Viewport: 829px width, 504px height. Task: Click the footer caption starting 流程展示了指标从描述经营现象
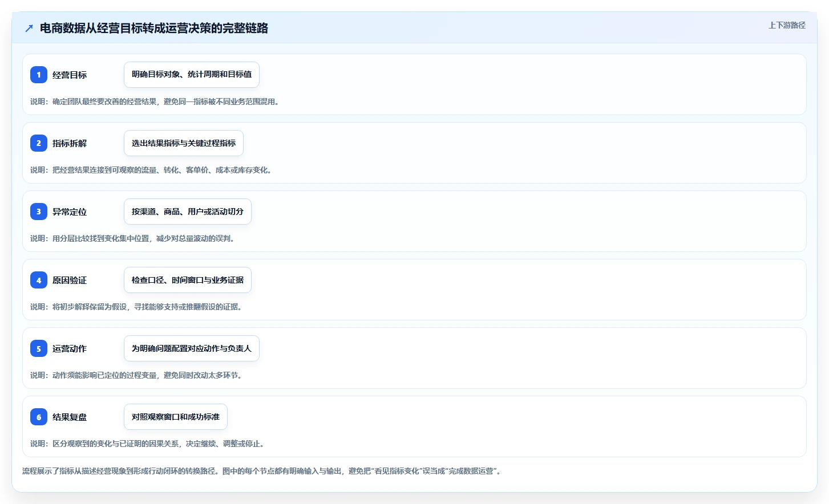pyautogui.click(x=262, y=471)
